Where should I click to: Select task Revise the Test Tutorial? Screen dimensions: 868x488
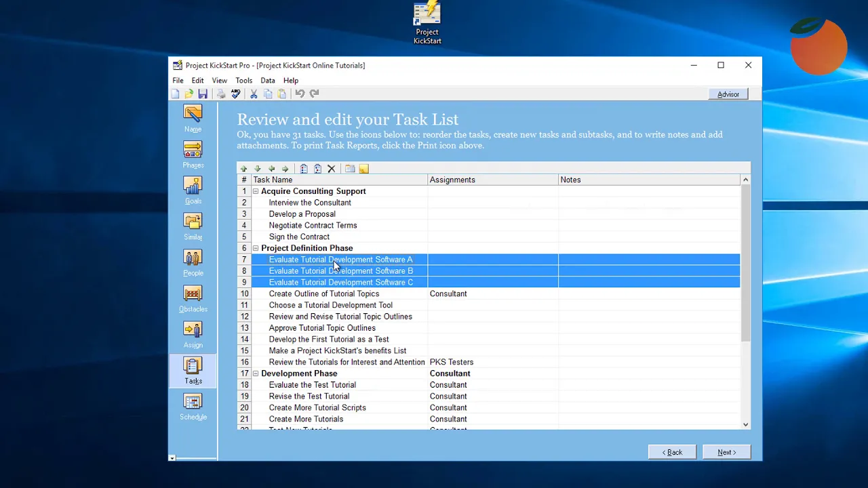coord(309,396)
